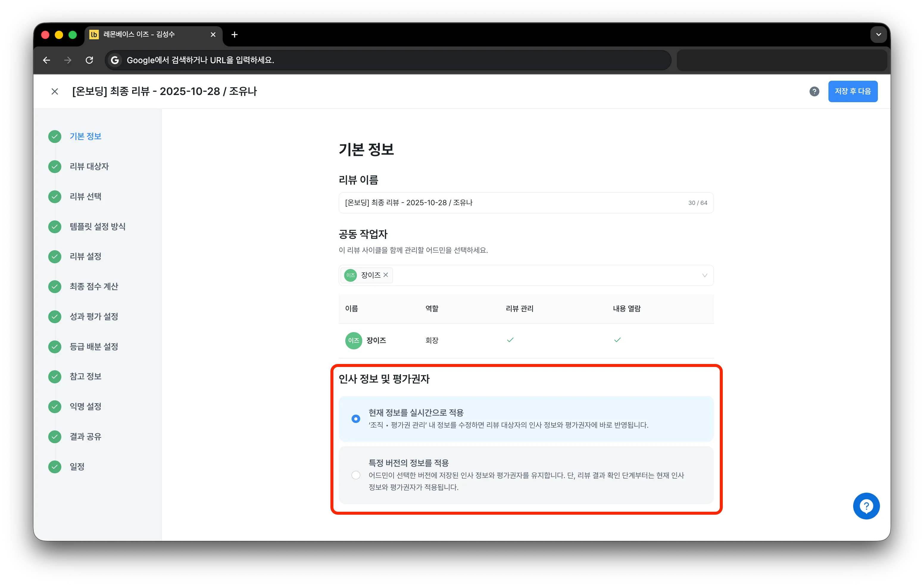This screenshot has width=924, height=585.
Task: Click the green check icon beside 기본 정보
Action: 55,136
